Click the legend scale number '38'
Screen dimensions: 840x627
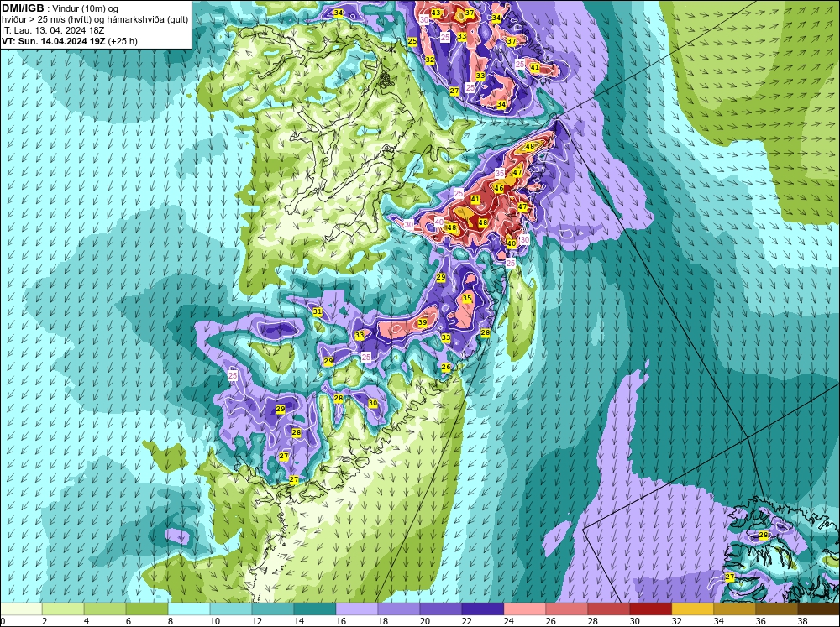803,621
